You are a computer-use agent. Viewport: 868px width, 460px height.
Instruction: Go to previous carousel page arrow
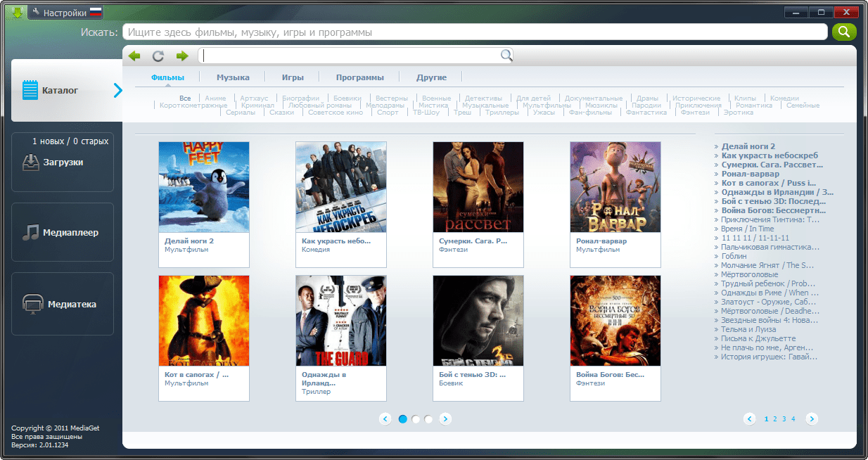[385, 419]
